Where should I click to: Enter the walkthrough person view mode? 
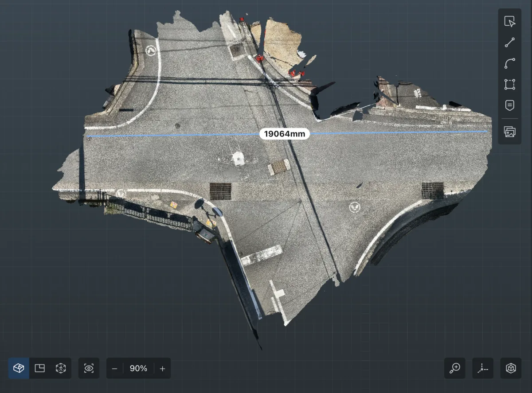(61, 368)
